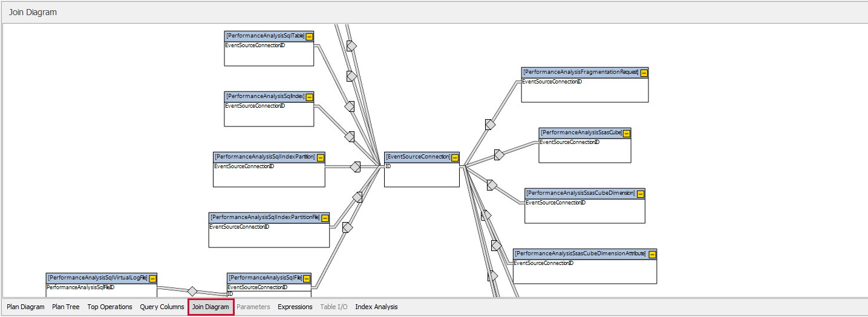This screenshot has width=868, height=317.
Task: Collapse the PerformanceAnalysisSqlIndex node
Action: point(309,97)
